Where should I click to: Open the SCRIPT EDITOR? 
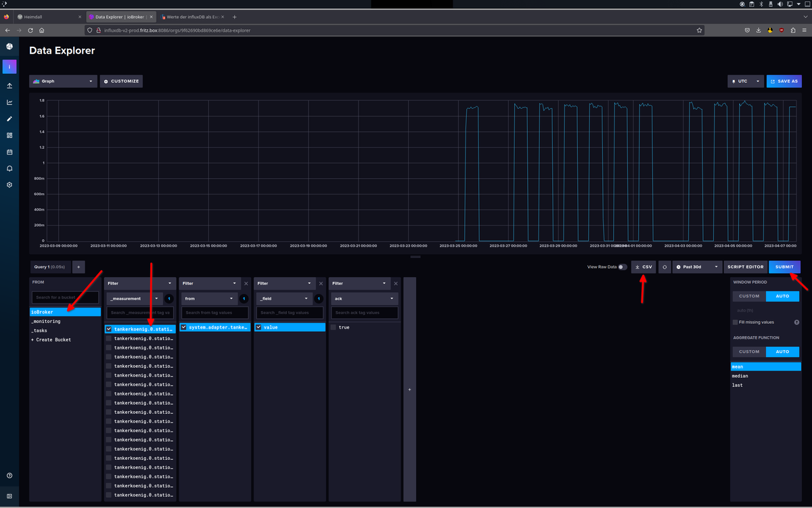pyautogui.click(x=746, y=267)
